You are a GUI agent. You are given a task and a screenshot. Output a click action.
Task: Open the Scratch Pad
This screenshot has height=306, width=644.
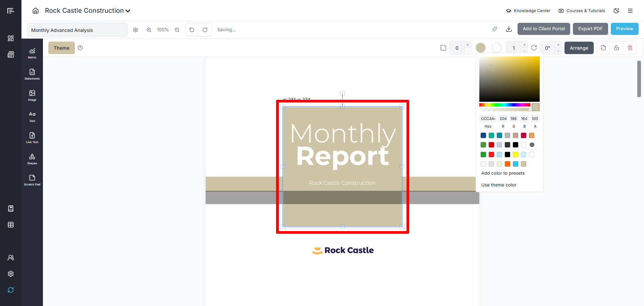[32, 180]
